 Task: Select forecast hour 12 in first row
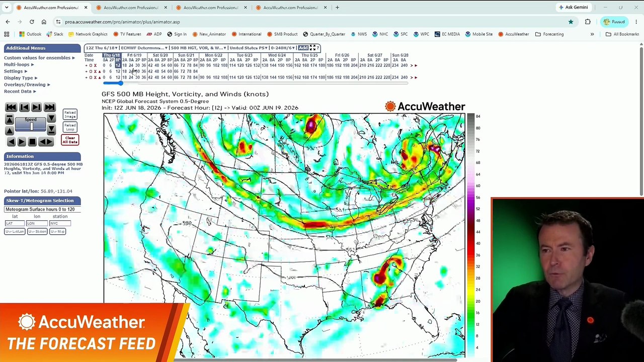(118, 65)
